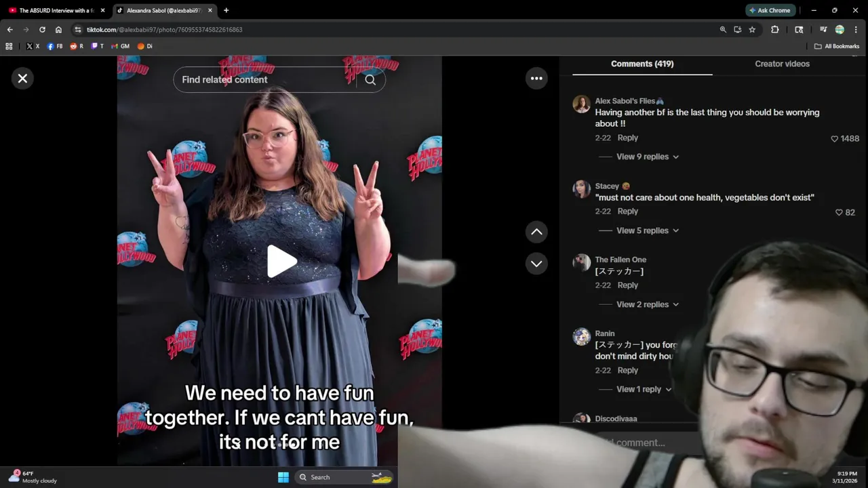
Task: Open the All Bookmarks folder
Action: tap(837, 46)
